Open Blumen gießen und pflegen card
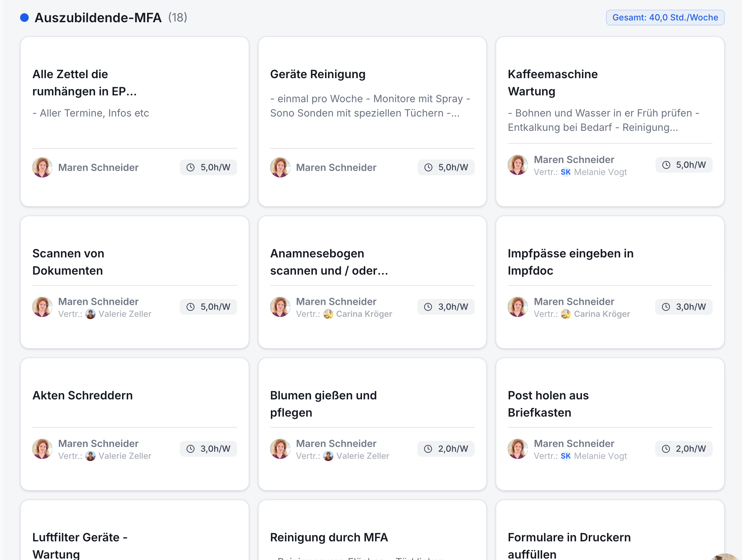Viewport: 742px width, 560px height. pos(372,424)
